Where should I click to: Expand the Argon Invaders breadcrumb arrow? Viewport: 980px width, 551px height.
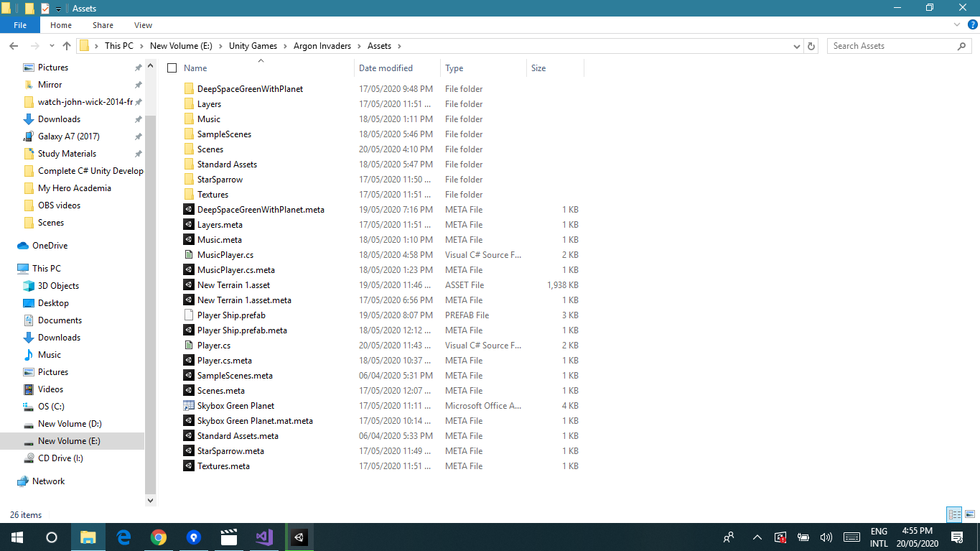pos(359,46)
